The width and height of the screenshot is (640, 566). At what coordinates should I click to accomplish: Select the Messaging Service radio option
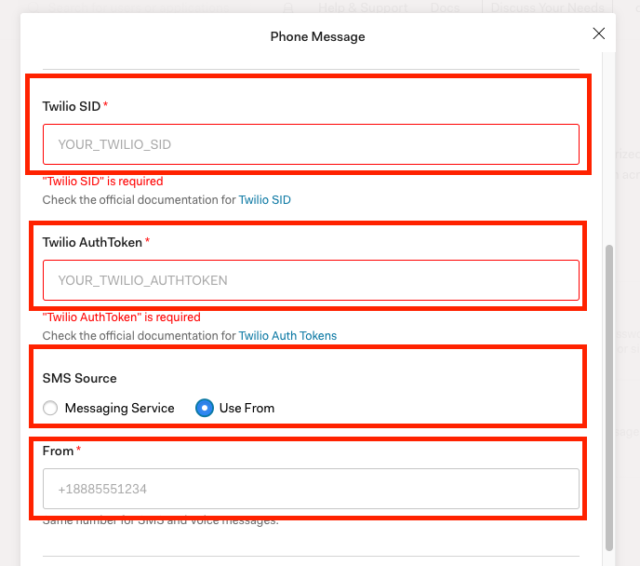(50, 408)
